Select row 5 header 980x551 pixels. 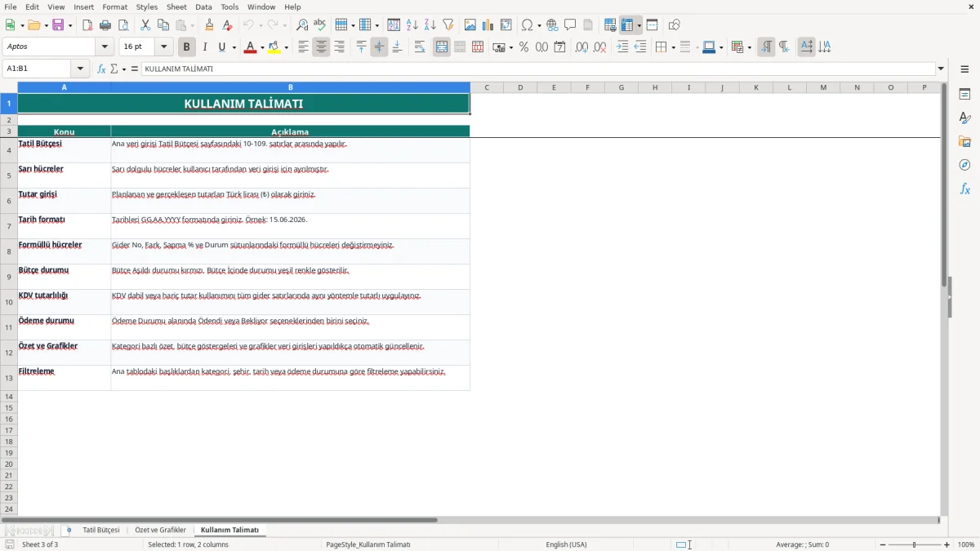point(9,176)
